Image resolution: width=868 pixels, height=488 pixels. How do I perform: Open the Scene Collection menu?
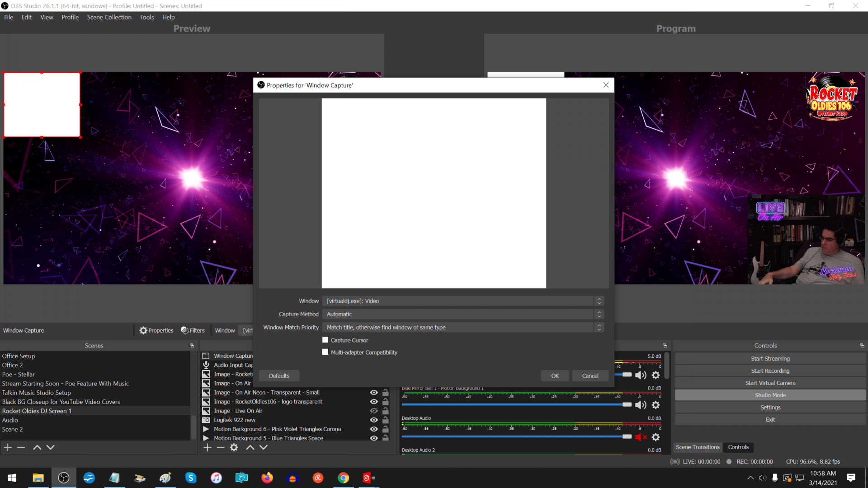pos(109,17)
